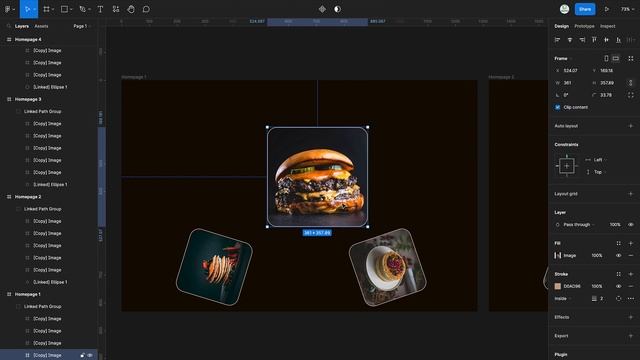Click the Resize to fit icon
Screen dimensions: 640x360
pos(631,58)
